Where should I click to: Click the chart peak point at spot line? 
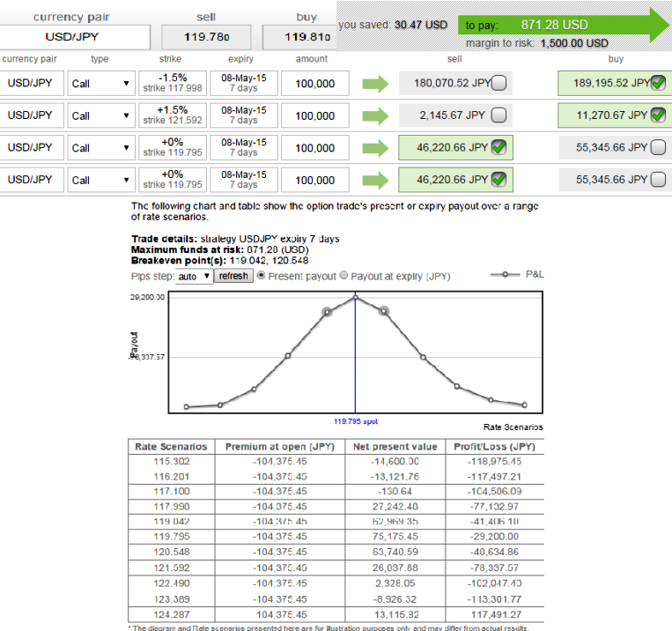click(356, 297)
